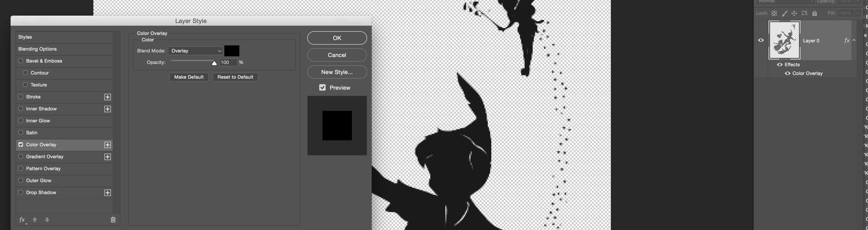Enable the Inner Shadow checkbox
Screen dimensions: 868x230
tap(21, 109)
